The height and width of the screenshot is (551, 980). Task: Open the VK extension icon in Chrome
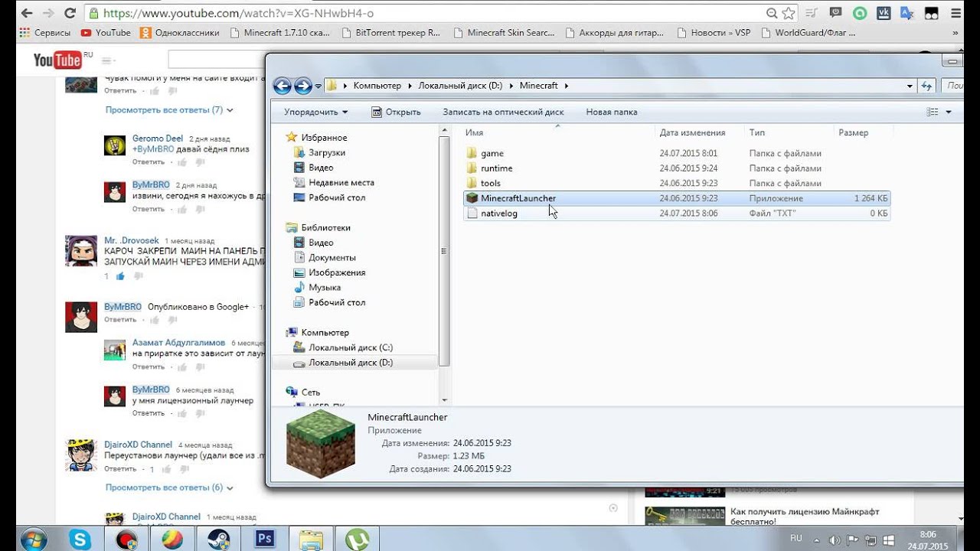pos(884,13)
